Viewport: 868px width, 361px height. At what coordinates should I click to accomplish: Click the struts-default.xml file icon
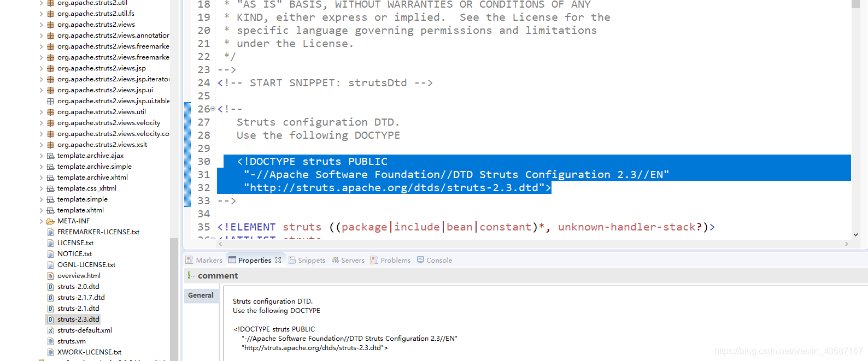[50, 330]
